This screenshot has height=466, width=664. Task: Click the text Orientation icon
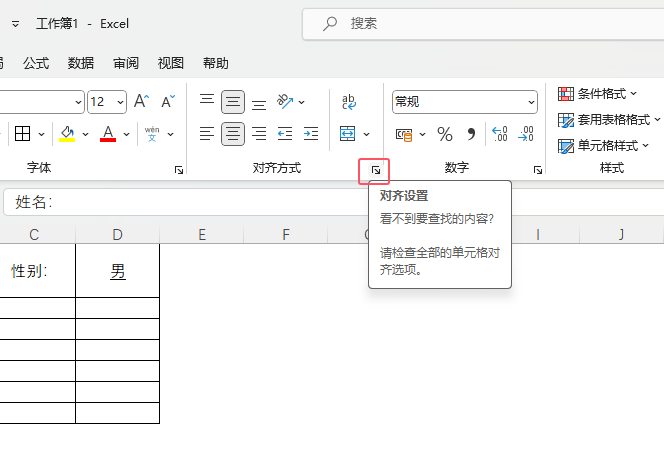pos(285,102)
